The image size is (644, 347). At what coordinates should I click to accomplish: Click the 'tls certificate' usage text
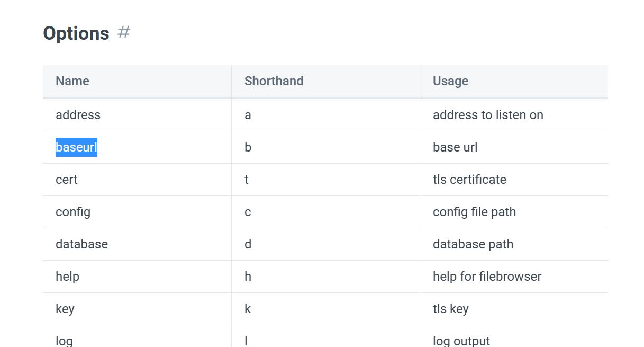coord(469,180)
